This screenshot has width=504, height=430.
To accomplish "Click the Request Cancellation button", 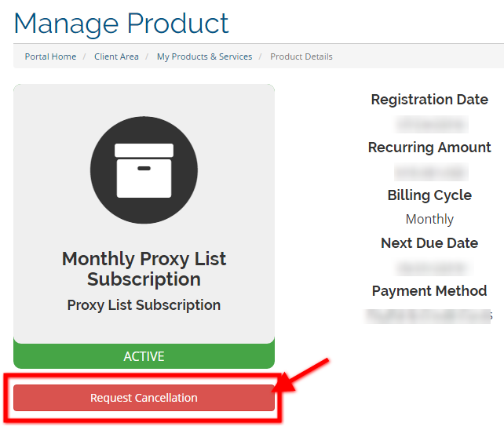I will (144, 398).
